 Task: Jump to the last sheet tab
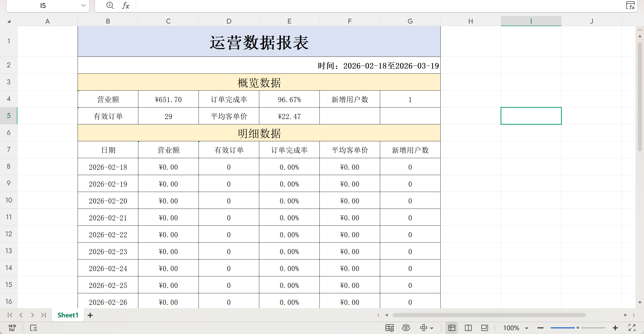point(44,315)
